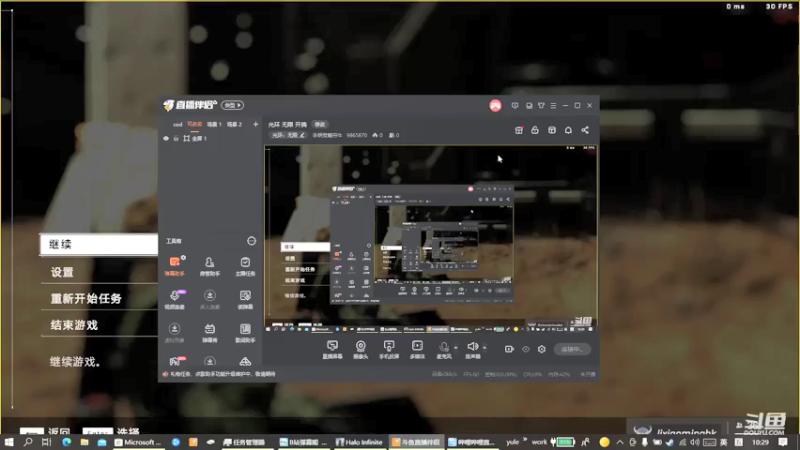Expand the microphone volume arrow

coord(456,347)
